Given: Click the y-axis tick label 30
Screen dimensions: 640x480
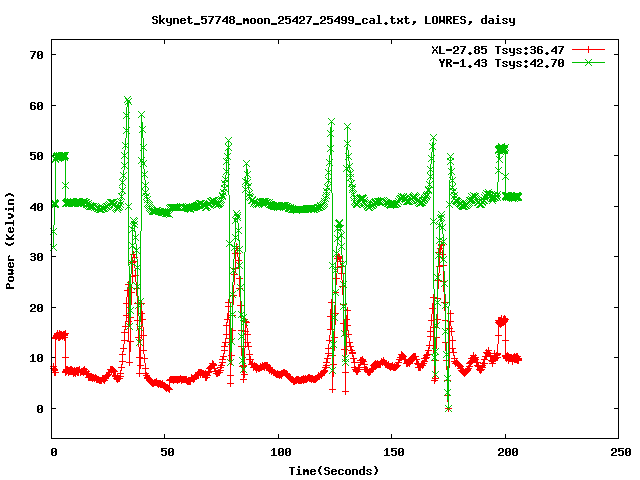Looking at the screenshot, I should click(x=36, y=257).
